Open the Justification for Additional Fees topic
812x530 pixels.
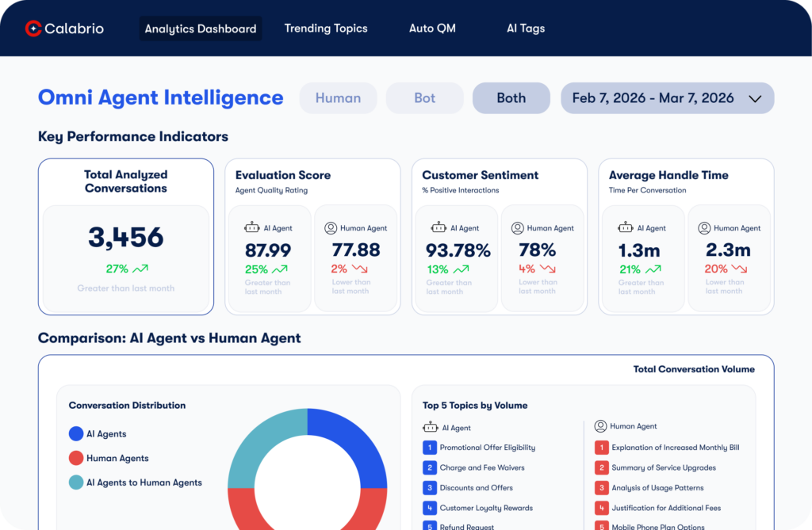click(x=666, y=508)
